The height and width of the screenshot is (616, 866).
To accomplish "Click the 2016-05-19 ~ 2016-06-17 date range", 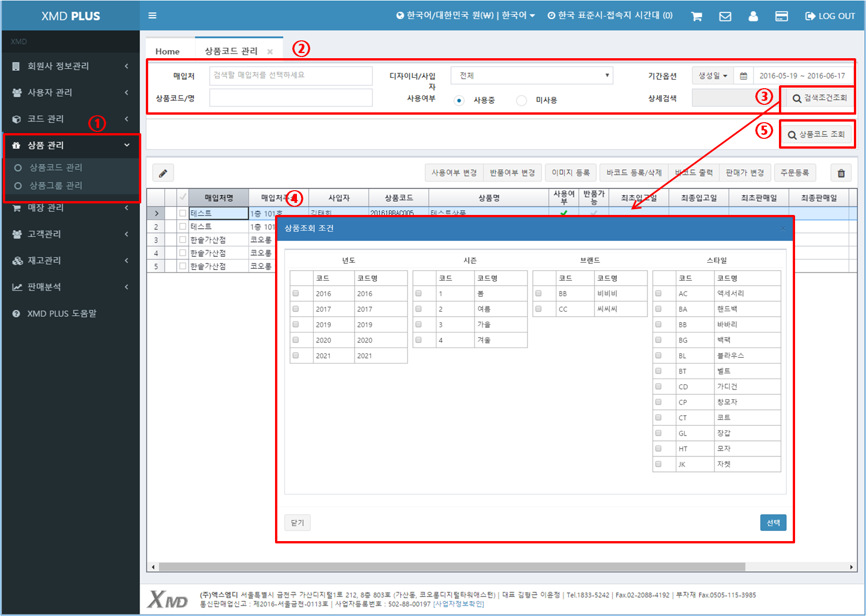I will coord(802,75).
